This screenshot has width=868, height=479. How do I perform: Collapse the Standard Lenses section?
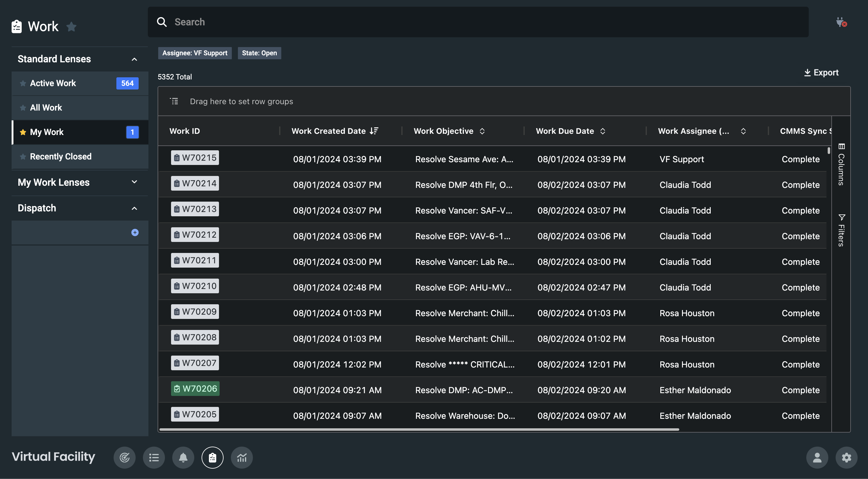(134, 59)
